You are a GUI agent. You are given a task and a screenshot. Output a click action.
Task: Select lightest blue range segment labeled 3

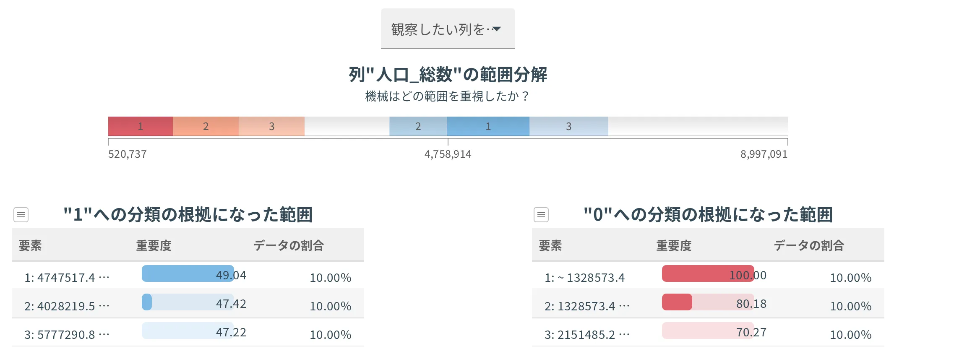[x=569, y=126]
